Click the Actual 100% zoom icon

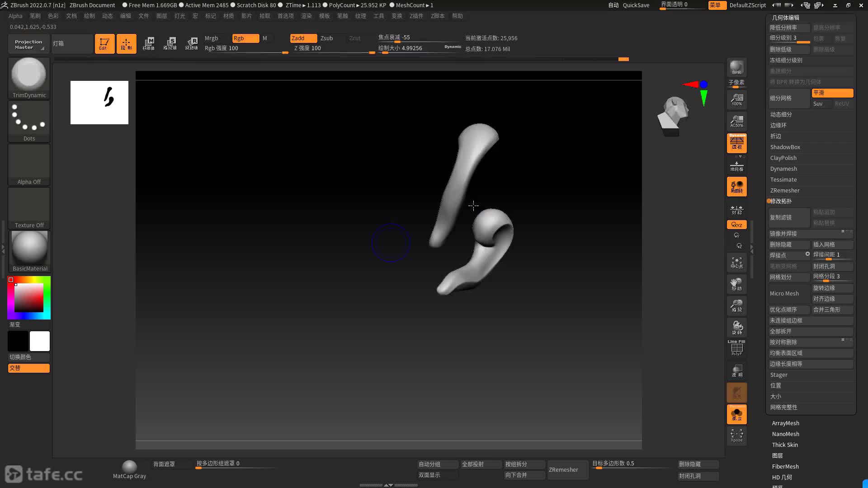pos(736,100)
